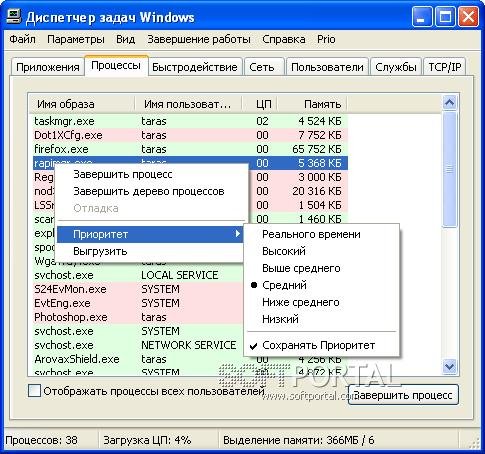The image size is (485, 454).
Task: Click the Загрузка ЦП: 4% status entry
Action: coord(147,440)
